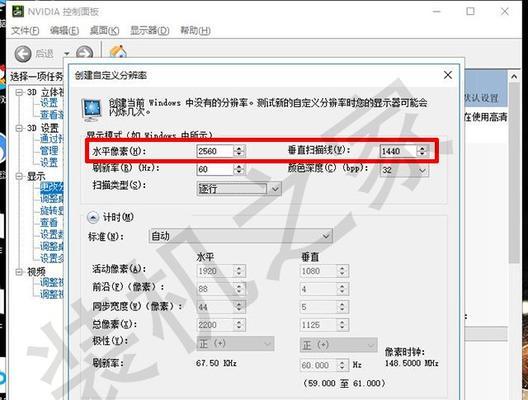Open the 标准(N) dropdown showing 自动
The height and width of the screenshot is (400, 528).
[x=241, y=236]
